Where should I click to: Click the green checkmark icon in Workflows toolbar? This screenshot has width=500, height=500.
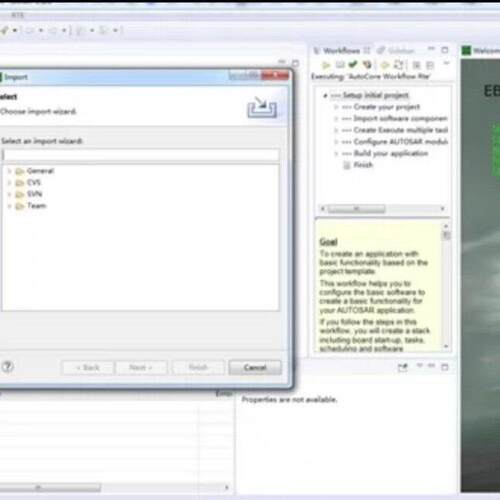click(x=353, y=64)
